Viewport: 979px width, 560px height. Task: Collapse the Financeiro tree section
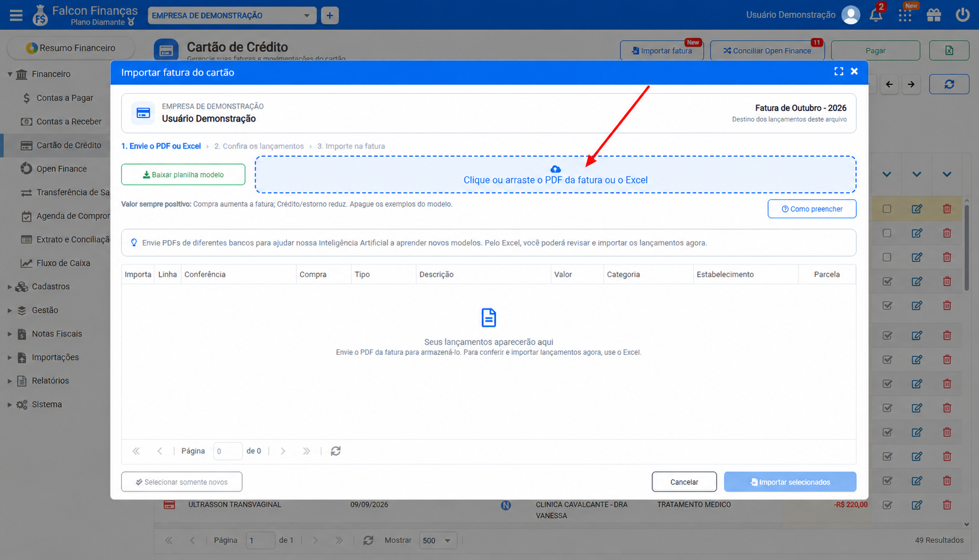(10, 74)
